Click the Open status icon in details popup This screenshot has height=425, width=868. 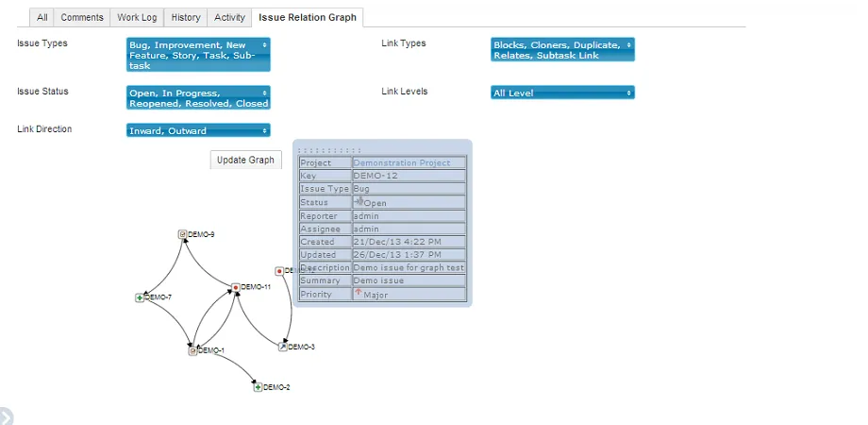359,201
